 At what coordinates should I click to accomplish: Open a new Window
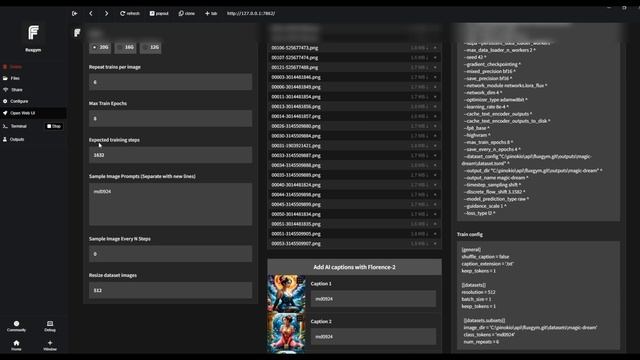[x=50, y=345]
